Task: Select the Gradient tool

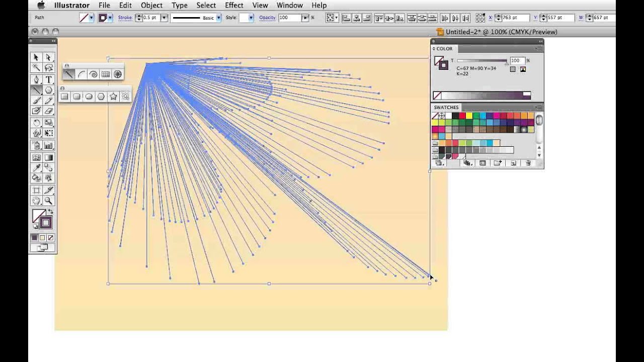Action: [x=48, y=157]
